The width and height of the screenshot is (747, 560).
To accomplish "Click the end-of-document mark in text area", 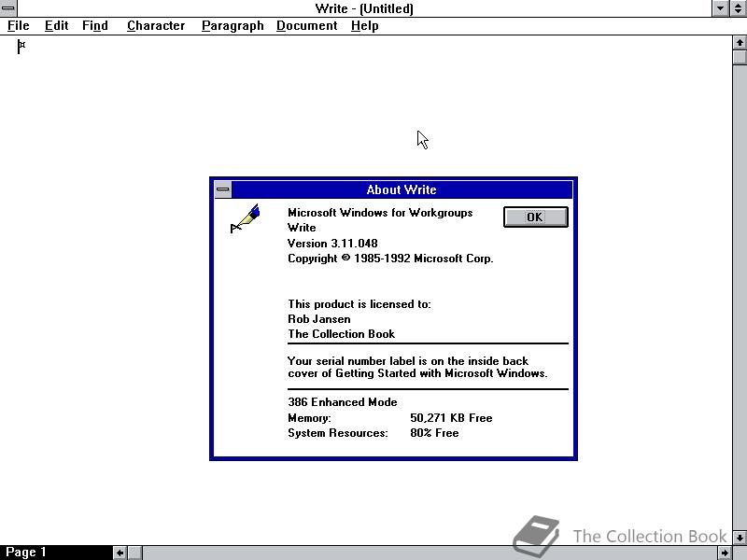I will click(x=21, y=46).
